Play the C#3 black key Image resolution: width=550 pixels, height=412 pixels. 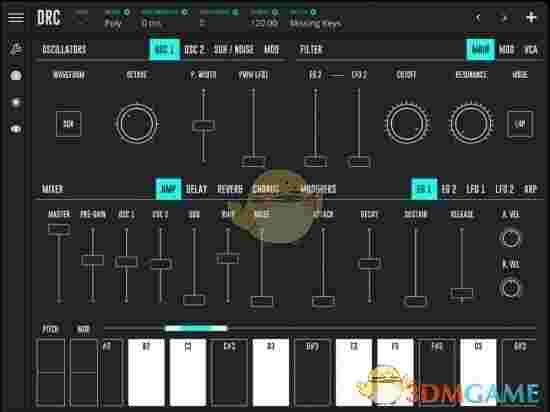point(229,373)
